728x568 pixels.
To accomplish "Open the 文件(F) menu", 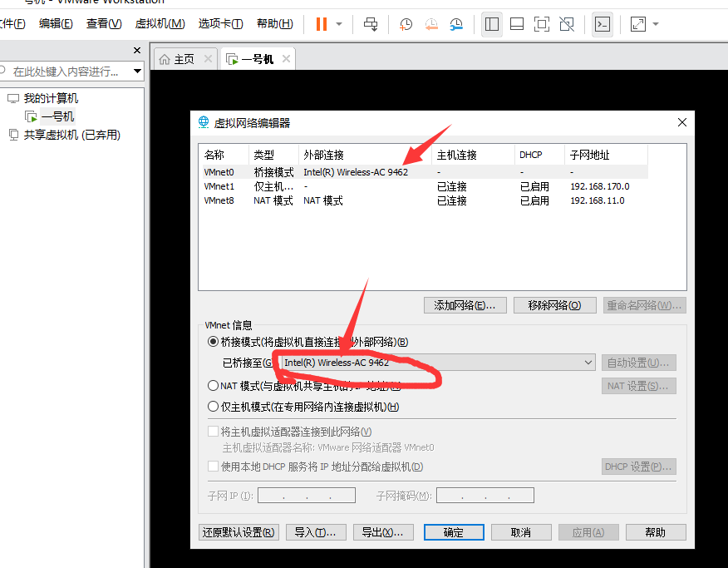I will tap(12, 23).
